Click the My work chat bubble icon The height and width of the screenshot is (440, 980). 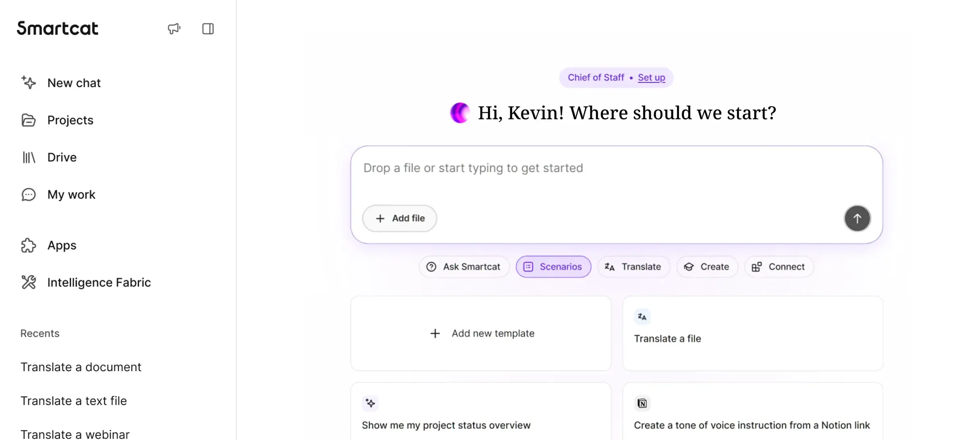(x=29, y=195)
